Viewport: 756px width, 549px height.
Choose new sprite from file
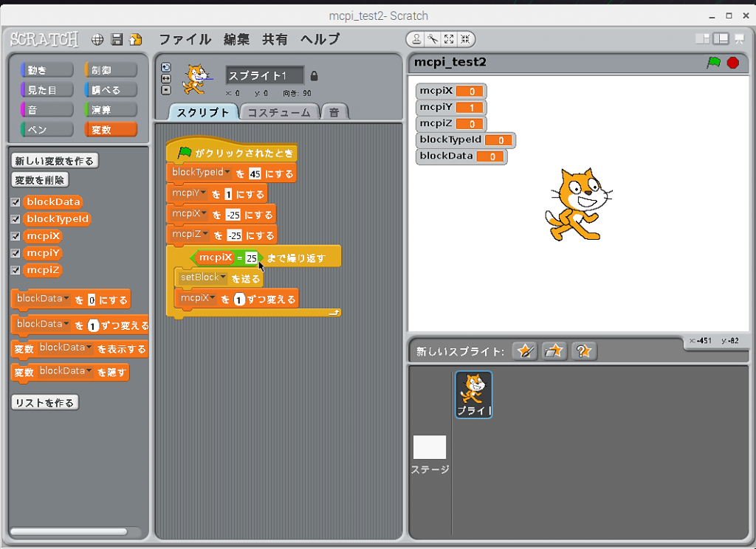tap(554, 351)
